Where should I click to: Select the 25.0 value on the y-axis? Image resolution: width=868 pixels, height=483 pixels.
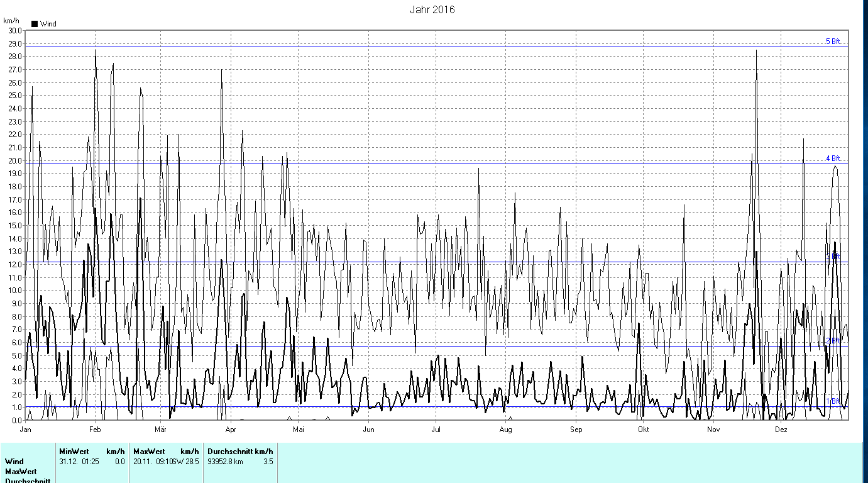point(14,96)
